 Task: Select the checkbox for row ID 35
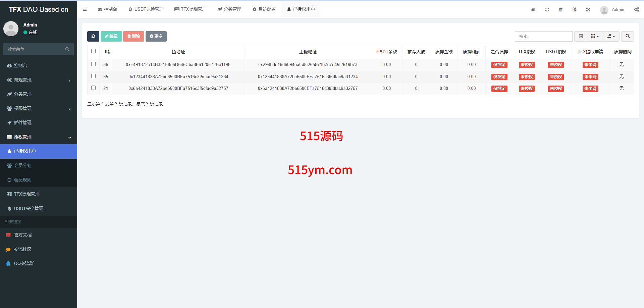coord(93,76)
